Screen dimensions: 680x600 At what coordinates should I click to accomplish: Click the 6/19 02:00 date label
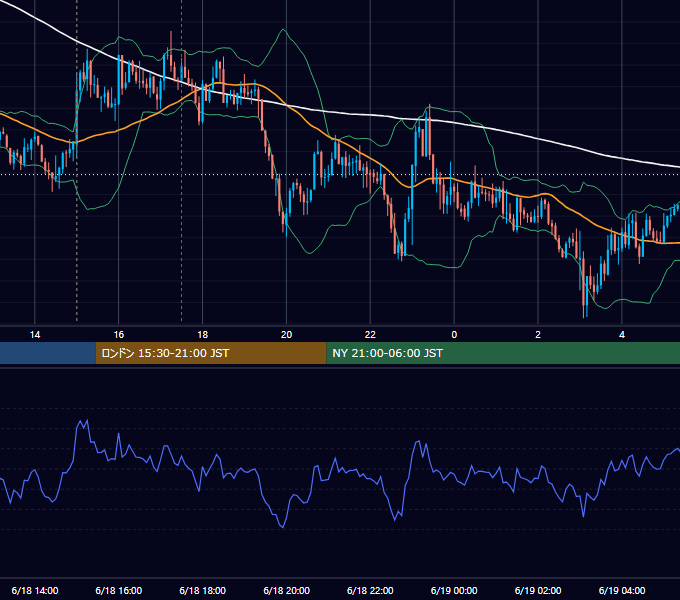pos(538,590)
